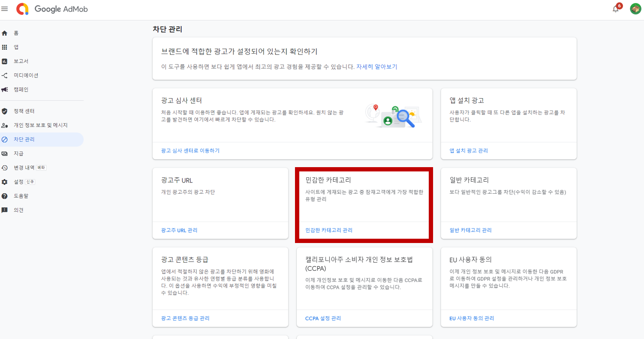Click 광고 콘텐츠 등급 관리 link
Image resolution: width=644 pixels, height=339 pixels.
185,318
